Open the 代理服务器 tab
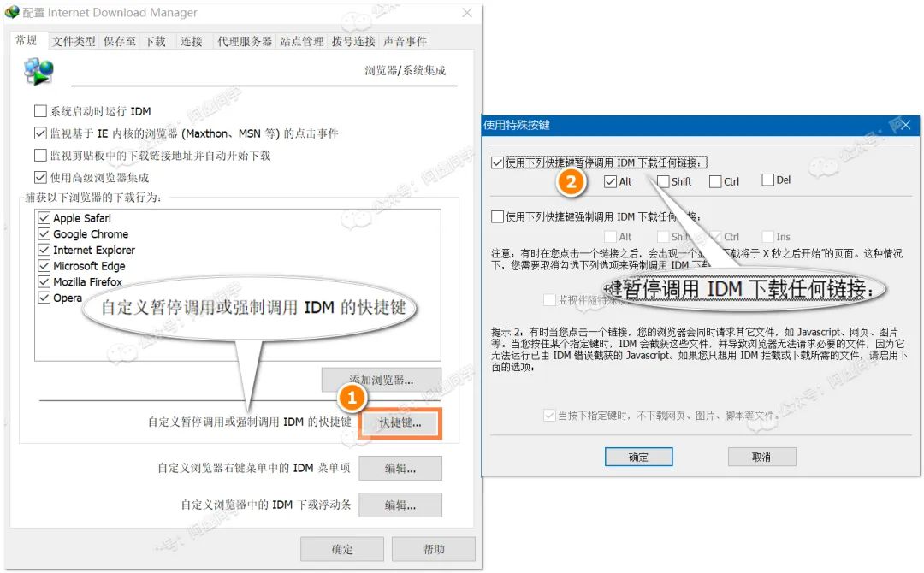The image size is (924, 573). point(245,41)
